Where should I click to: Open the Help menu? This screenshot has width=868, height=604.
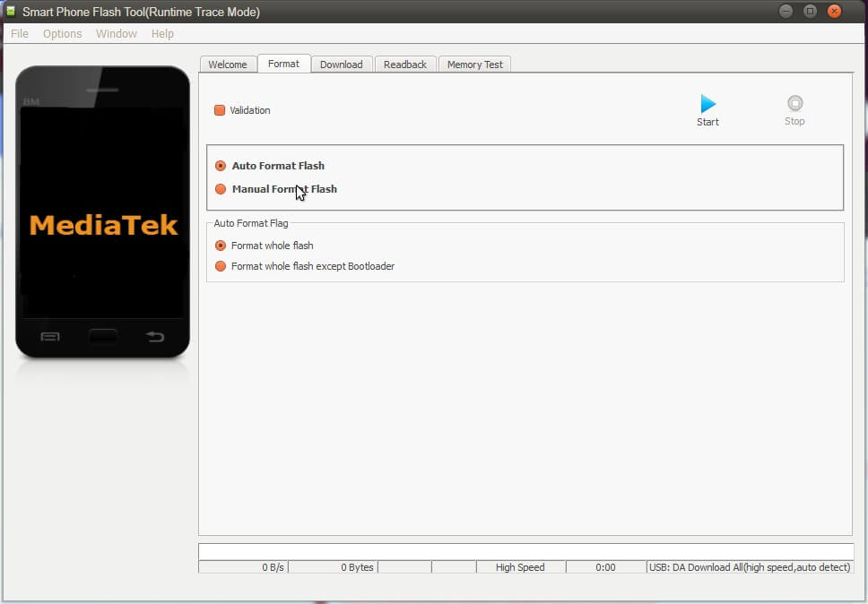pos(163,34)
